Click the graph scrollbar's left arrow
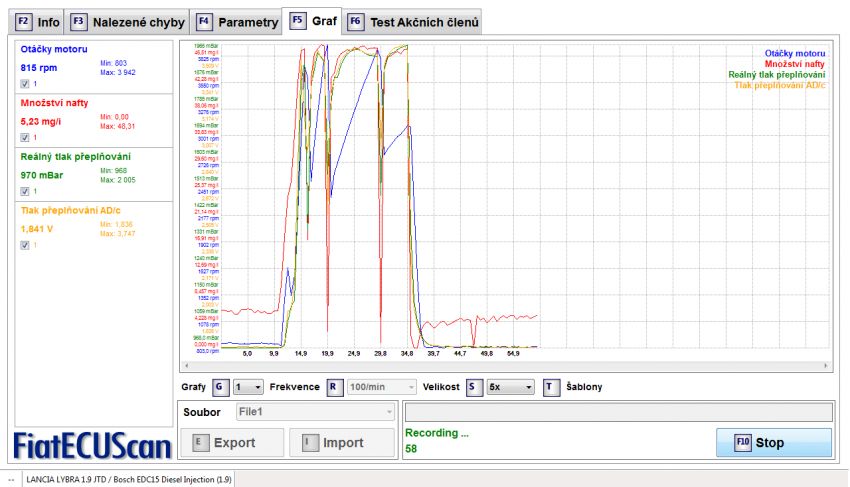 [x=186, y=366]
